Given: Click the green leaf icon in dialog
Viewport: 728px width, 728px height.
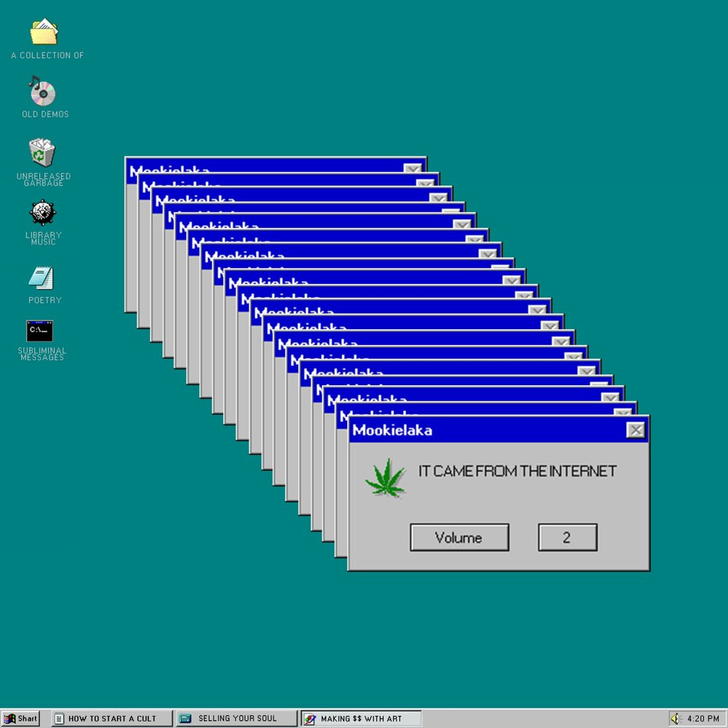Looking at the screenshot, I should pos(385,478).
